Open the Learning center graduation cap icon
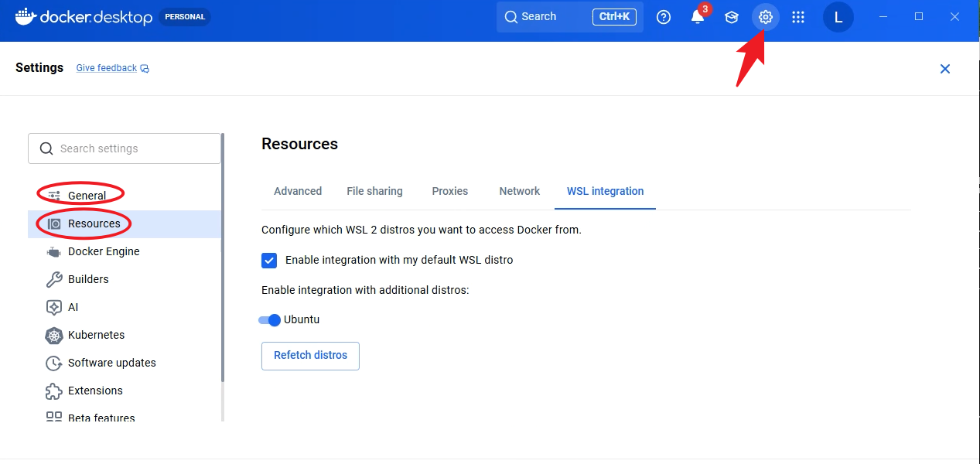This screenshot has height=464, width=980. [732, 17]
